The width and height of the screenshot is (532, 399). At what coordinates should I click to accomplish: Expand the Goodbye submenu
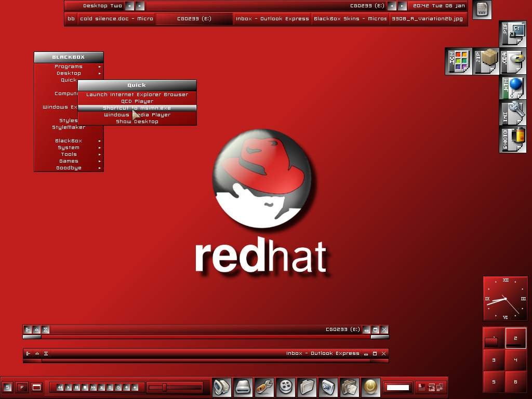click(69, 168)
